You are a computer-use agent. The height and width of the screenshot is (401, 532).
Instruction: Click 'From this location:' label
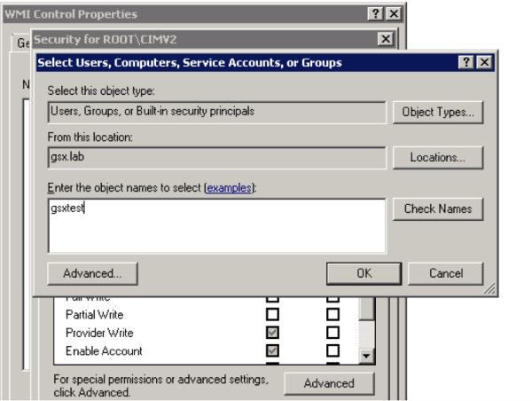click(90, 138)
